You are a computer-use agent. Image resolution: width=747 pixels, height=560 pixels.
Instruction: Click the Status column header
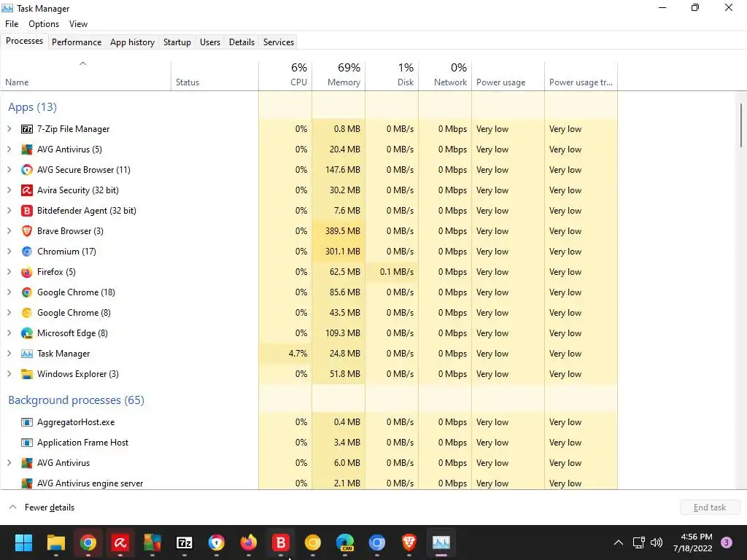click(215, 75)
